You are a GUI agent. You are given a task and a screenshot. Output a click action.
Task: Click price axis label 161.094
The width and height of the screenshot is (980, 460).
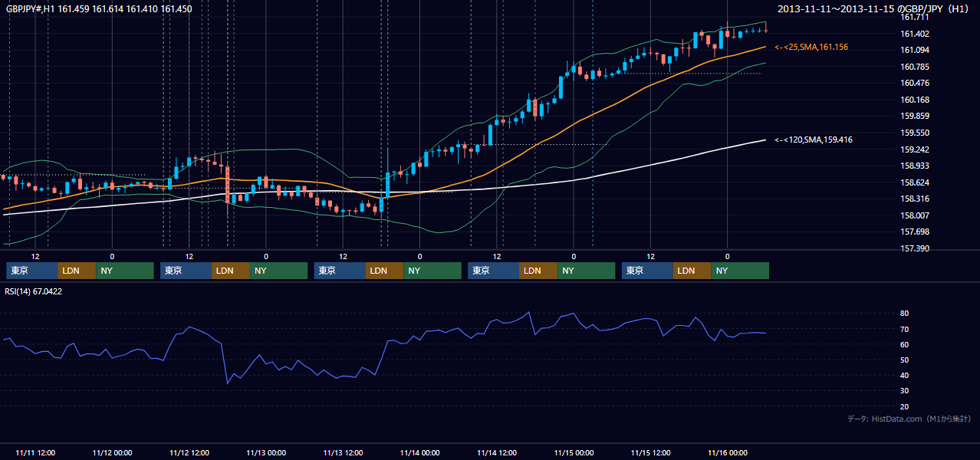(915, 50)
